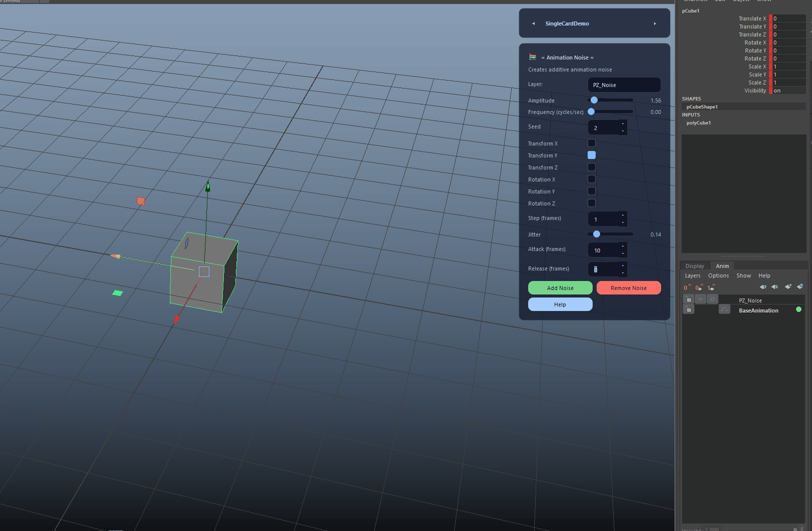Viewport: 812px width, 531px height.
Task: Click blue Help button in noise card
Action: point(560,304)
